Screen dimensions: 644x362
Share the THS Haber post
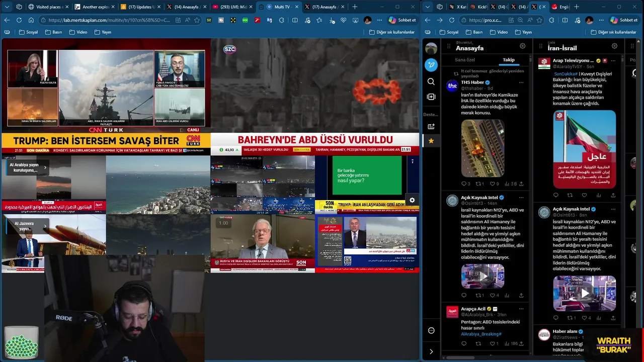[x=521, y=184]
